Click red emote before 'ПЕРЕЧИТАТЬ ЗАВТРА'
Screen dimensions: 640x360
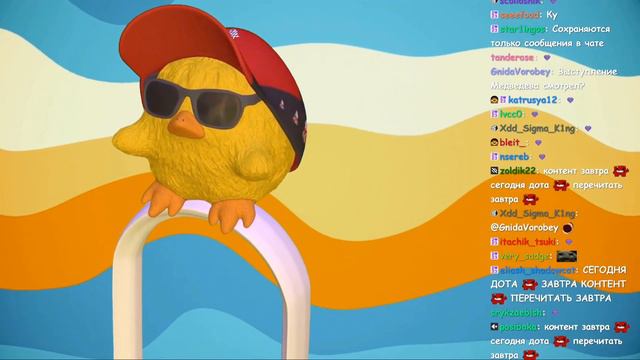click(498, 299)
